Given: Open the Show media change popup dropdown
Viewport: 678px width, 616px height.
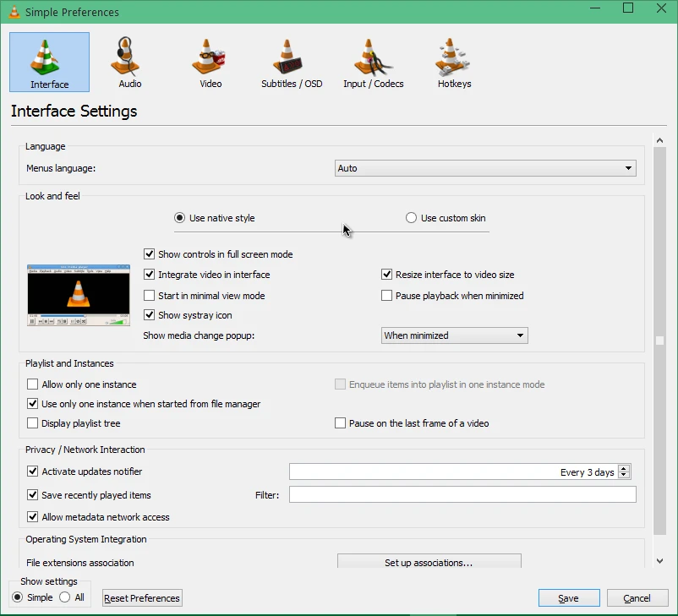Looking at the screenshot, I should tap(454, 335).
